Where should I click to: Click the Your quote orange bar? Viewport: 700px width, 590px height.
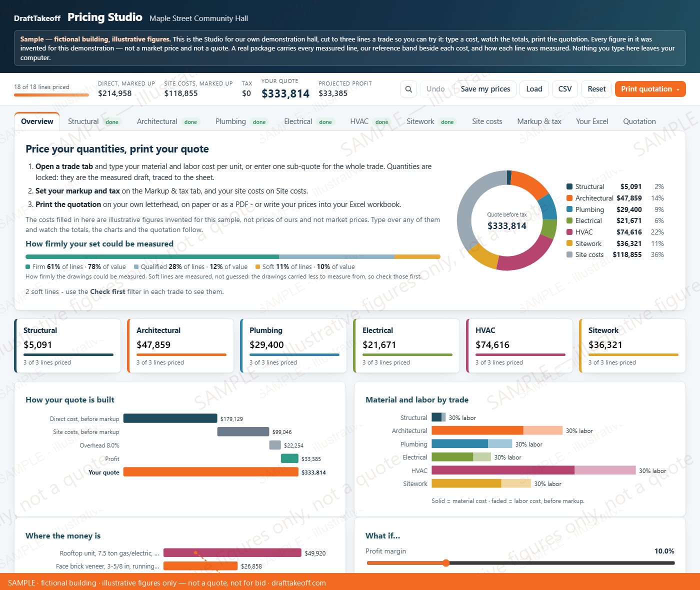tap(210, 472)
